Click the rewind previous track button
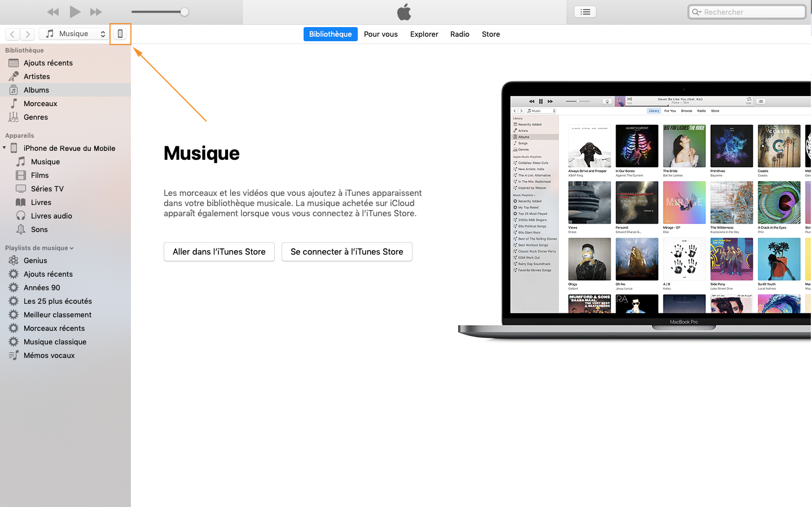Image resolution: width=812 pixels, height=507 pixels. tap(53, 12)
